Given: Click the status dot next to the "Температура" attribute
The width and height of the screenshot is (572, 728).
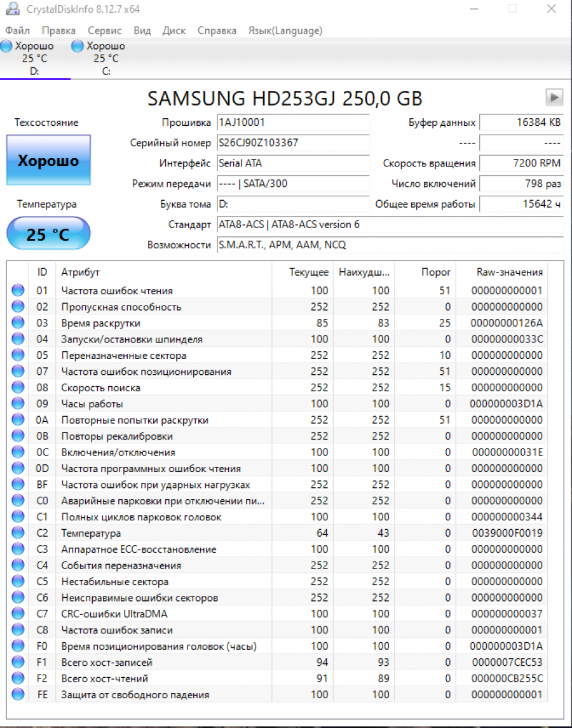Looking at the screenshot, I should pos(18,533).
